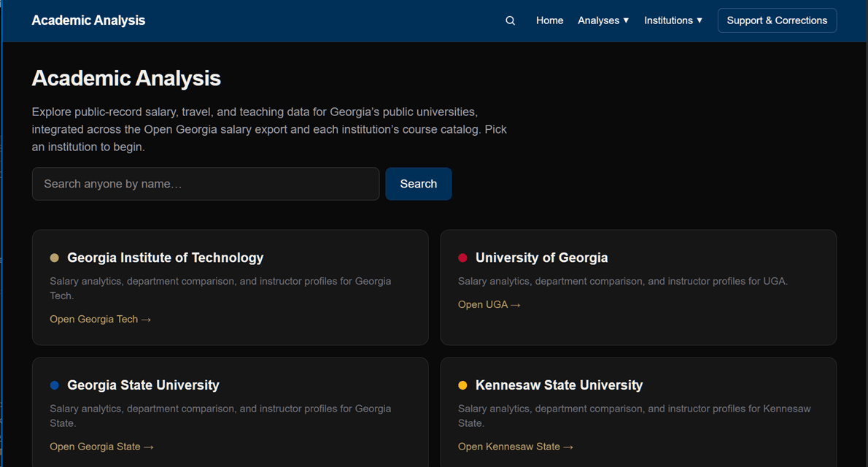Expand the Institutions dropdown menu

[673, 20]
